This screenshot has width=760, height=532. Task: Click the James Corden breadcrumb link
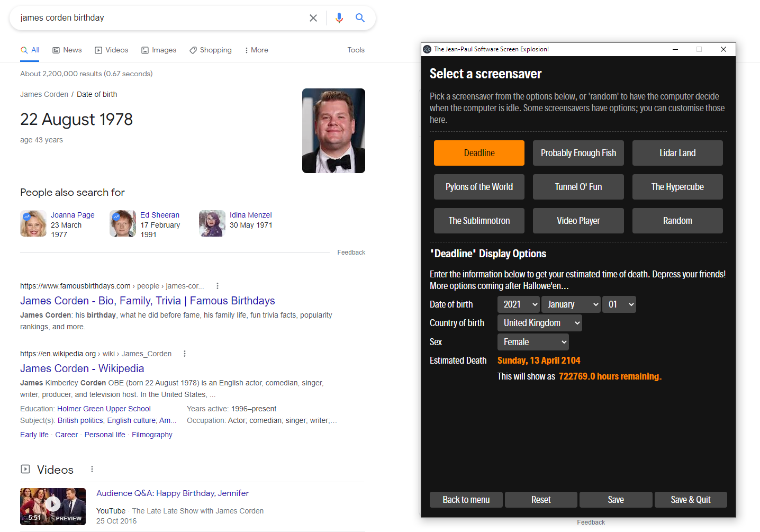pyautogui.click(x=44, y=94)
